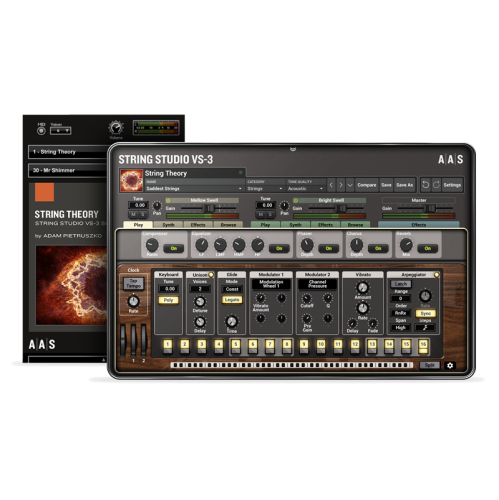The width and height of the screenshot is (499, 500).
Task: Click the Reverb Mix knob
Action: [x=406, y=245]
